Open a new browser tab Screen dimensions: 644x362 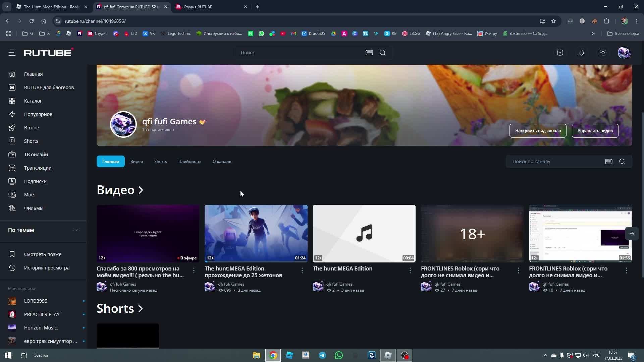click(257, 7)
